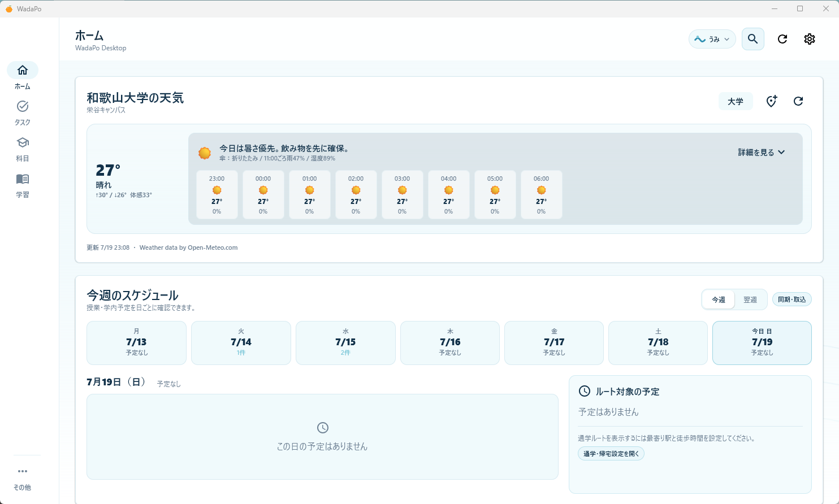Click the ↑30° / ↓26° 体感33° text
The height and width of the screenshot is (504, 839).
pyautogui.click(x=124, y=195)
